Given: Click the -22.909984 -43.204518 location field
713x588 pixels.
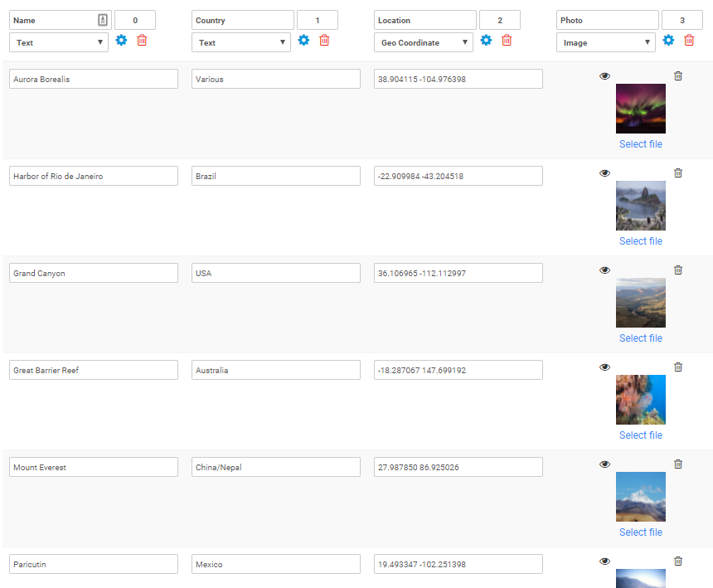Looking at the screenshot, I should tap(458, 176).
